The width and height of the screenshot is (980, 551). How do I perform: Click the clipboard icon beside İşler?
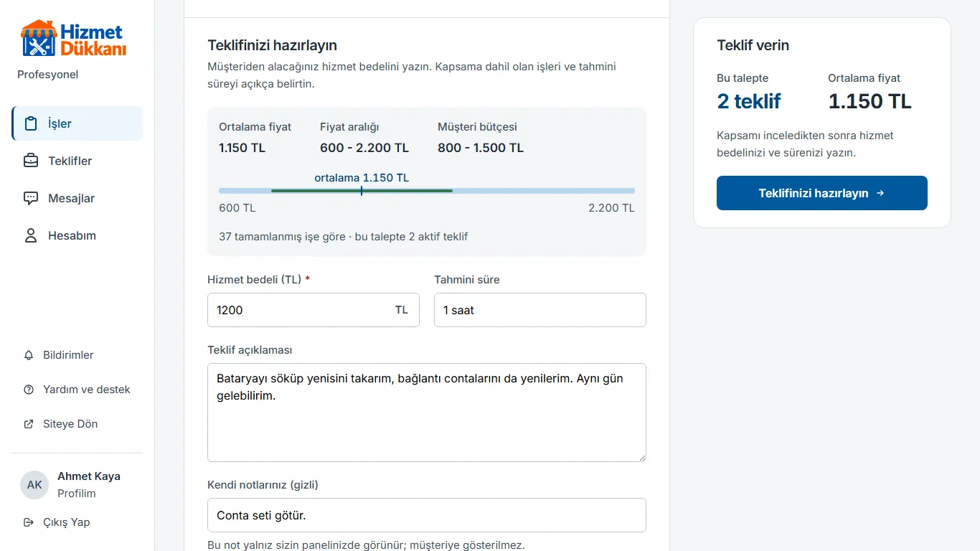click(31, 123)
